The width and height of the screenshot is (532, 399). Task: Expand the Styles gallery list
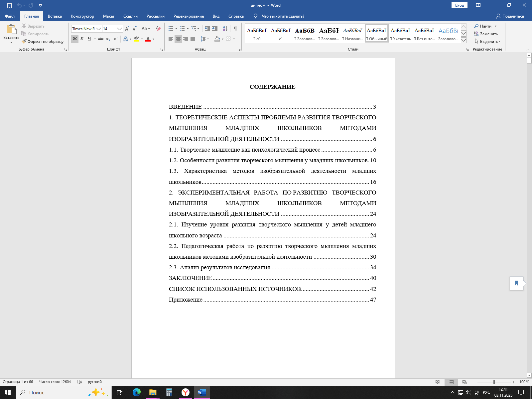coord(464,41)
